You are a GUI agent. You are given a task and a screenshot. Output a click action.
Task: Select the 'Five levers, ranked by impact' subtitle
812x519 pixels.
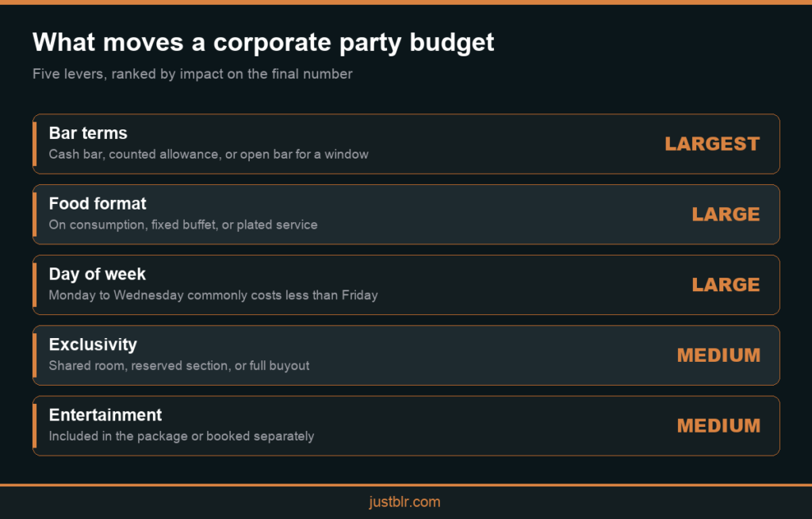point(192,74)
